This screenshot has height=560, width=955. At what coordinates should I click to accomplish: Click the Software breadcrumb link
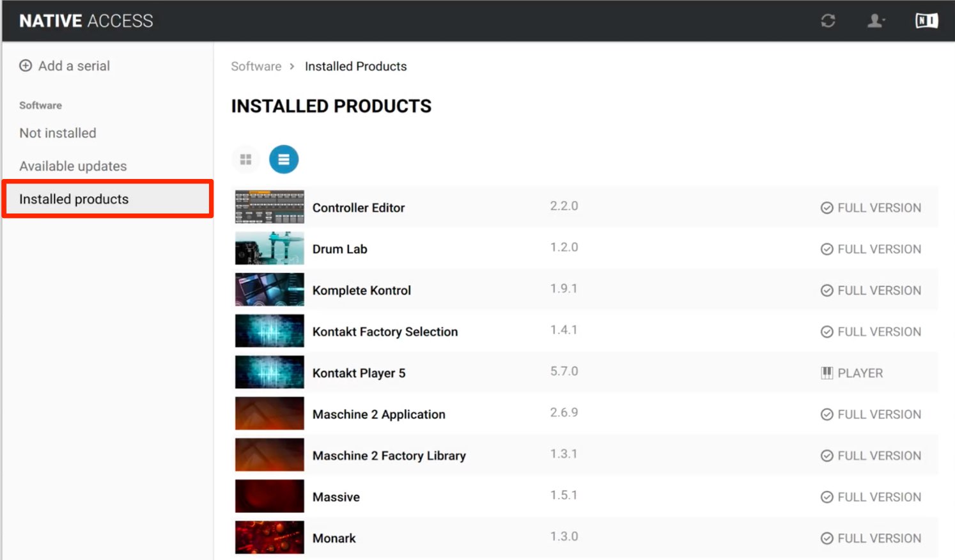tap(256, 66)
